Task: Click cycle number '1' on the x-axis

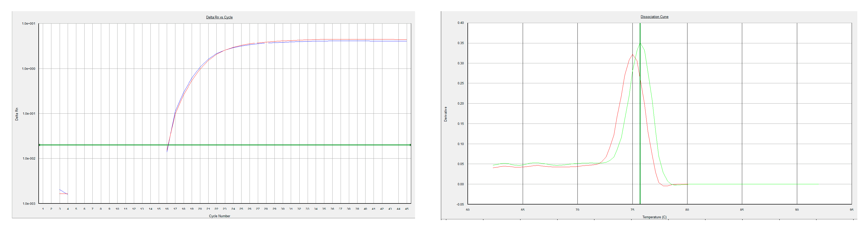Action: (43, 209)
